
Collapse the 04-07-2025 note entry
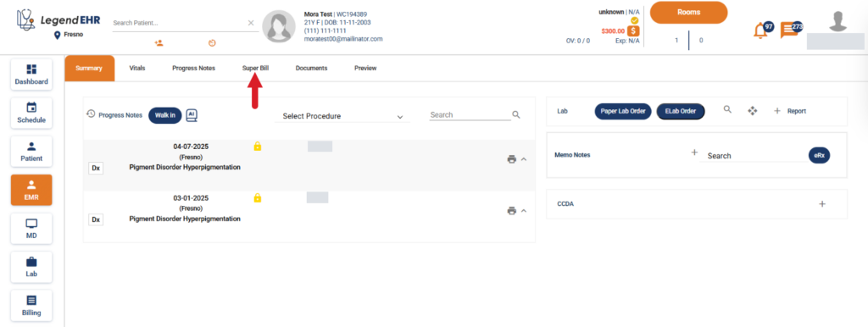524,159
